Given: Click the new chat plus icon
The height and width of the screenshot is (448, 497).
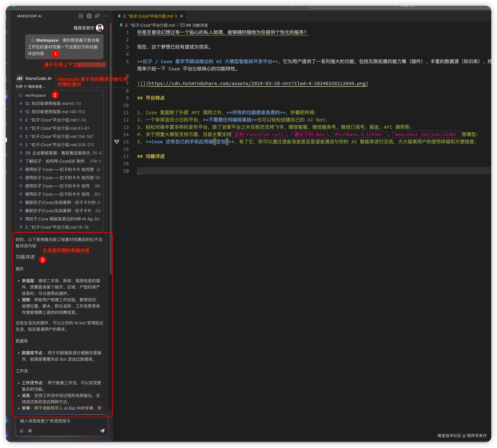Looking at the screenshot, I should 81,16.
